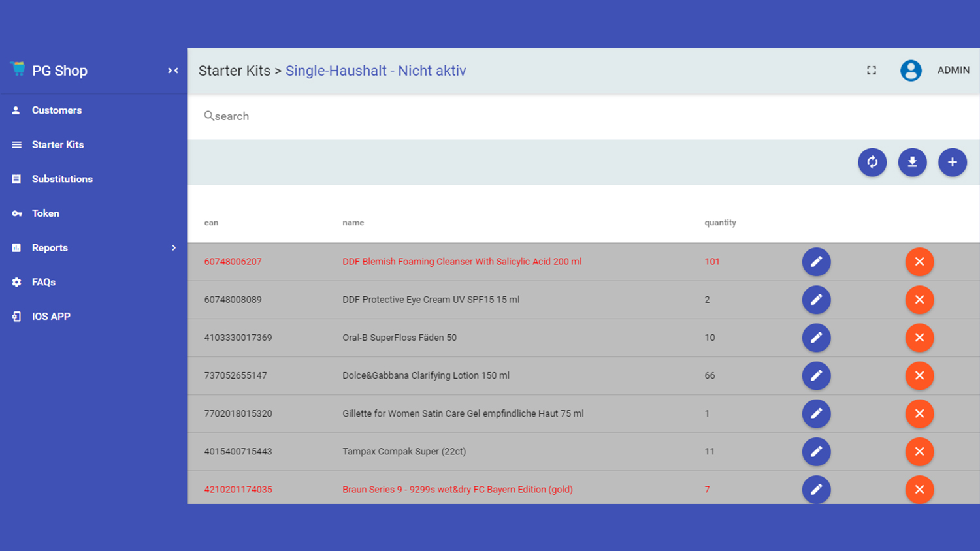Select EAN 7702018015320 cell
Image resolution: width=980 pixels, height=551 pixels.
[x=238, y=413]
